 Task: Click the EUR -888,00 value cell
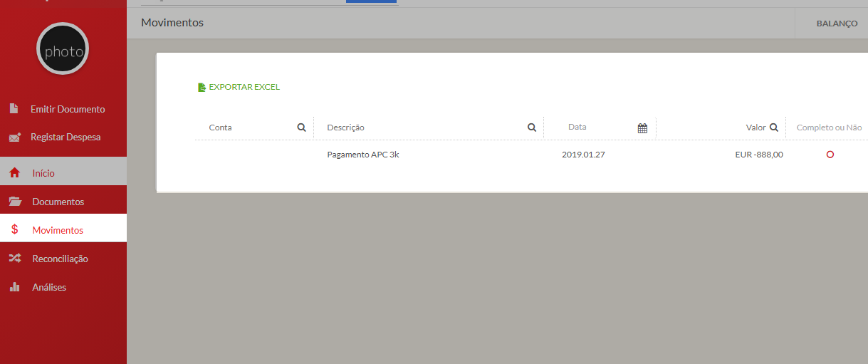pyautogui.click(x=759, y=155)
